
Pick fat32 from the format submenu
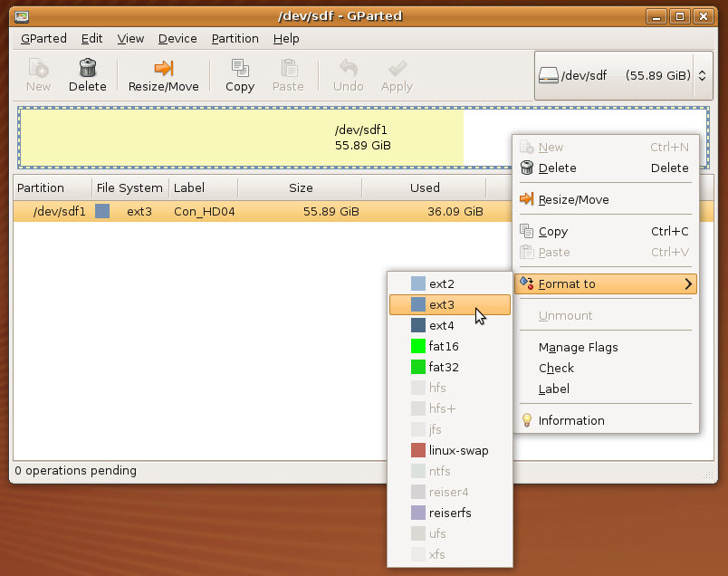click(x=444, y=367)
